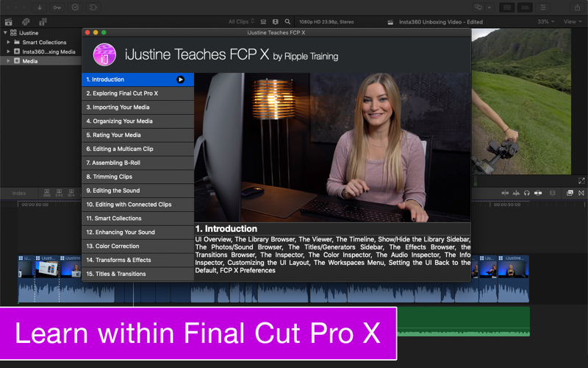Select lesson 3. Importing Your Media
588x368 pixels.
(137, 107)
